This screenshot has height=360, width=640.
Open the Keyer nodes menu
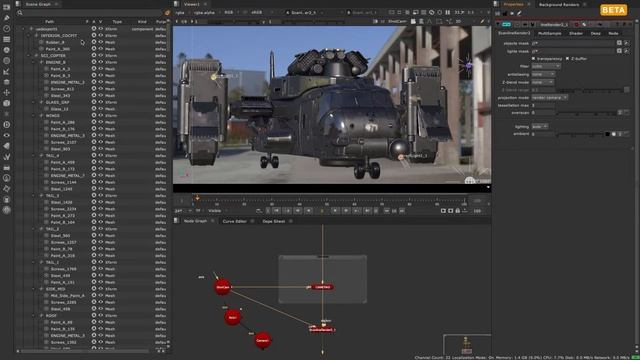coord(7,71)
